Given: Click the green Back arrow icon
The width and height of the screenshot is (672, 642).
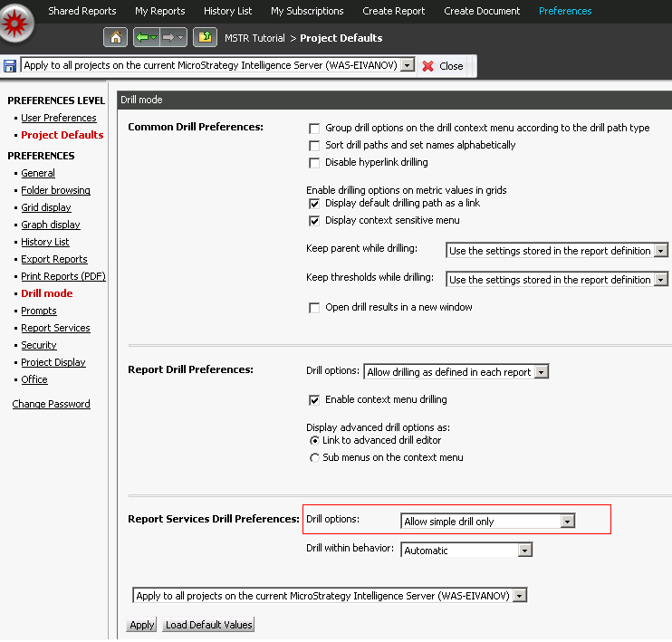Looking at the screenshot, I should coord(142,38).
